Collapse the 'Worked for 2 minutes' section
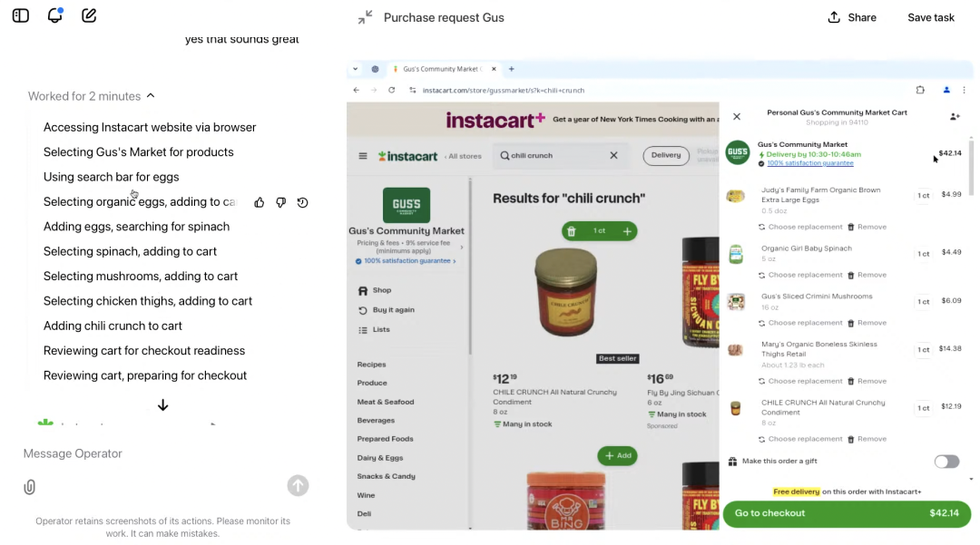 click(151, 96)
